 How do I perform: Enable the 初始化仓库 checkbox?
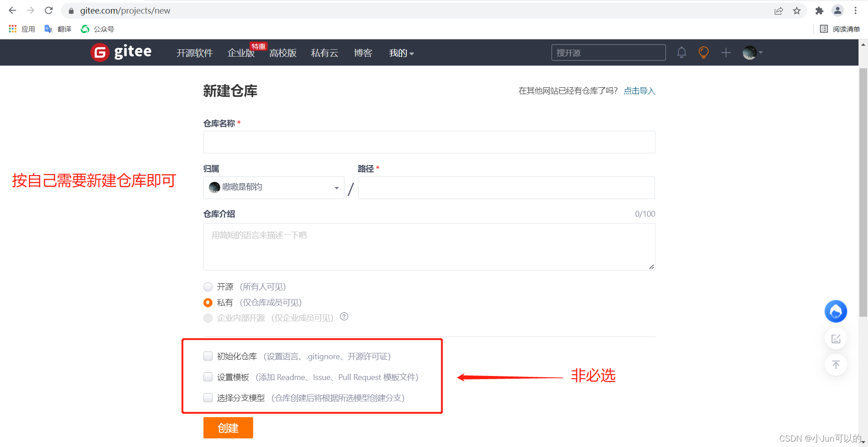[208, 356]
